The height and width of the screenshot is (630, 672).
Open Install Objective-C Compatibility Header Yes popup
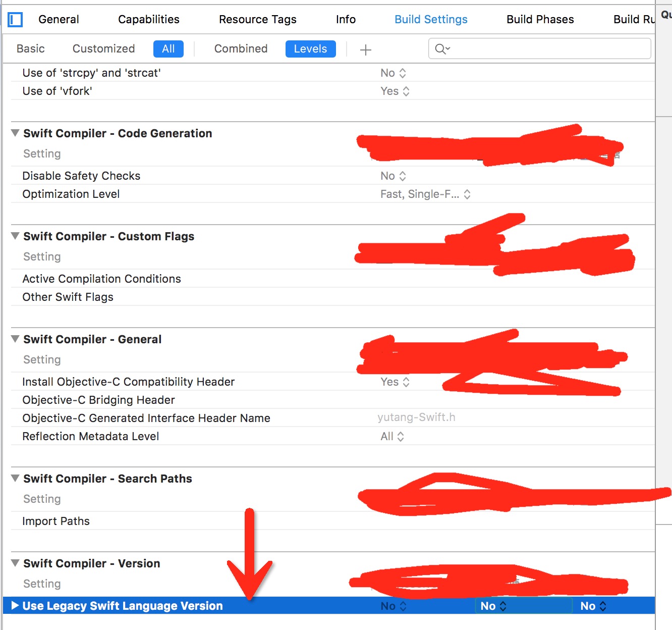coord(395,382)
